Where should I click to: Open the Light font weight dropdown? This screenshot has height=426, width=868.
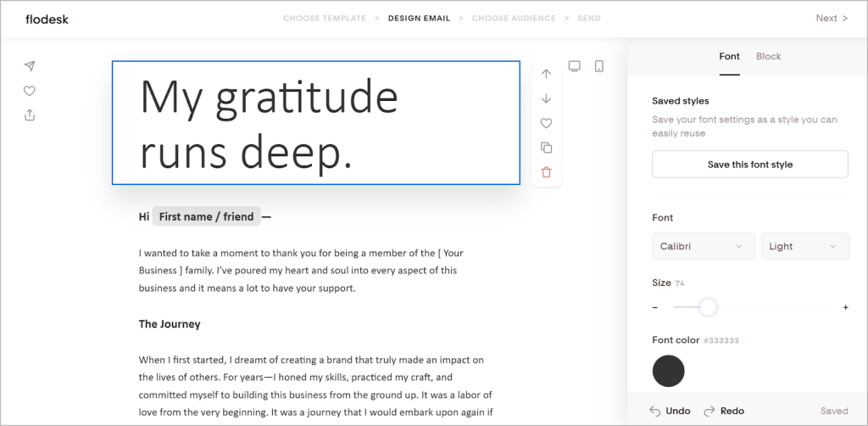tap(804, 246)
